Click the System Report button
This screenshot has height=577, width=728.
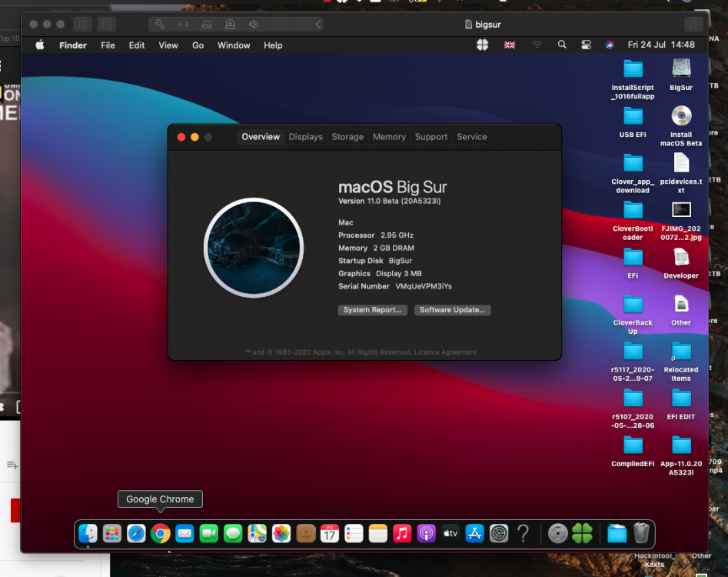(x=372, y=310)
